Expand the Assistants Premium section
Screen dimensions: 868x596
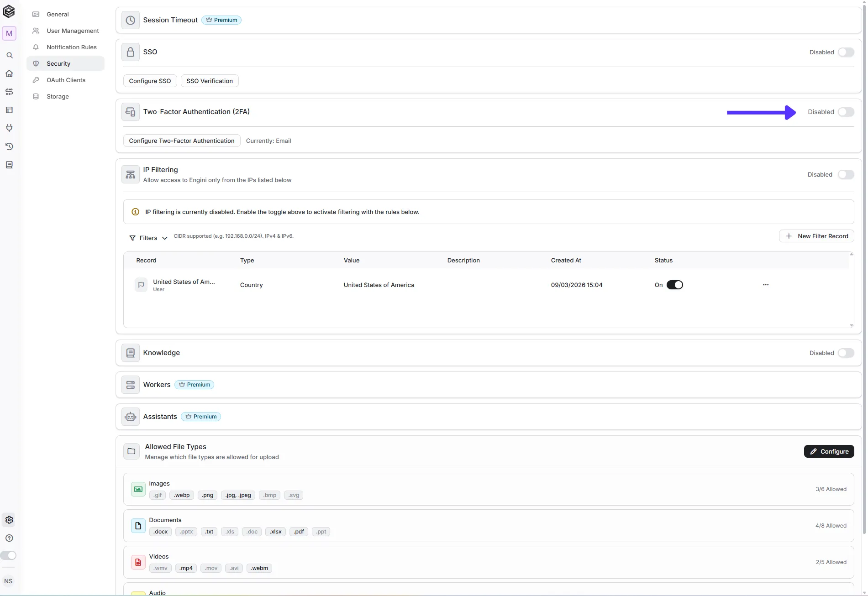point(488,417)
